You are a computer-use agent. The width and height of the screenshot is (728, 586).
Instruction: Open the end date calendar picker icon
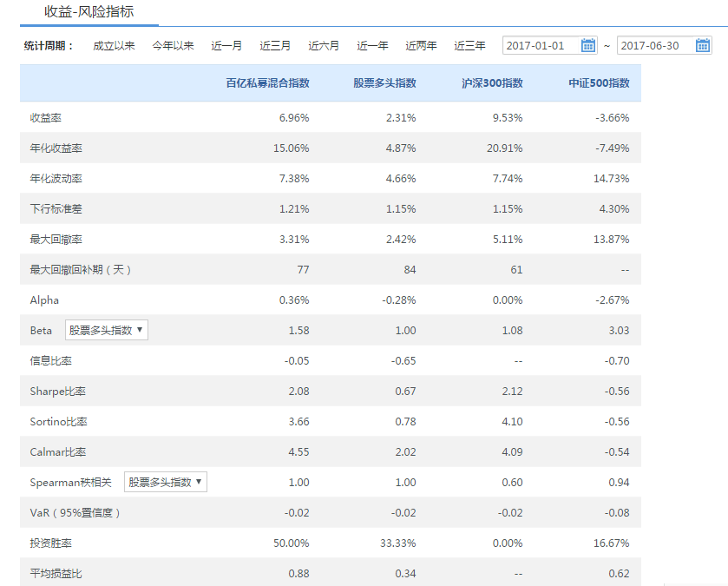click(x=703, y=45)
